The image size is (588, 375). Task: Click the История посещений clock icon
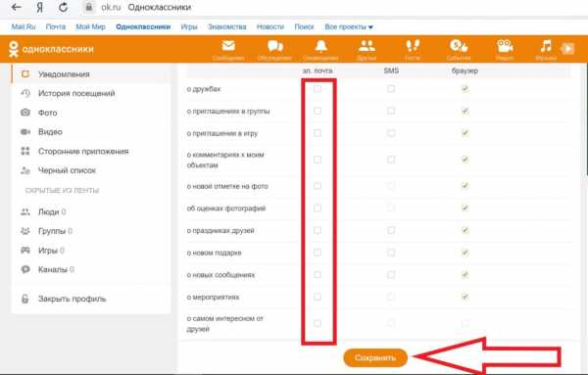(x=25, y=93)
